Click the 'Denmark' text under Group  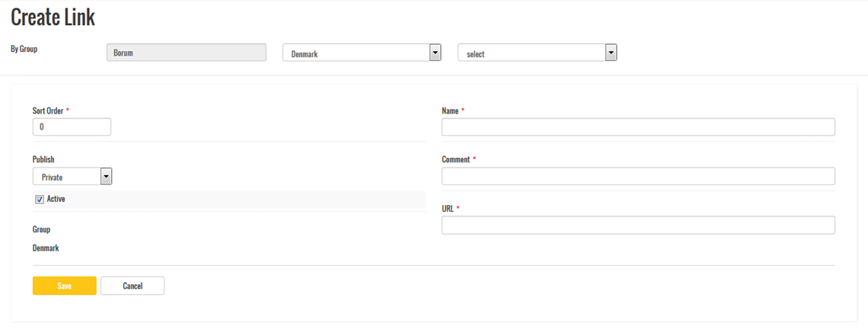click(46, 248)
